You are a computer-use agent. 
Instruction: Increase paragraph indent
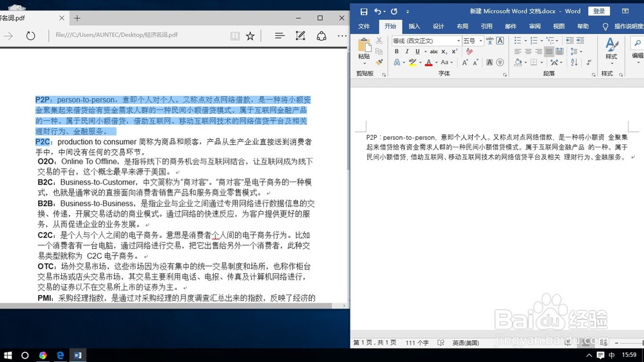click(580, 41)
